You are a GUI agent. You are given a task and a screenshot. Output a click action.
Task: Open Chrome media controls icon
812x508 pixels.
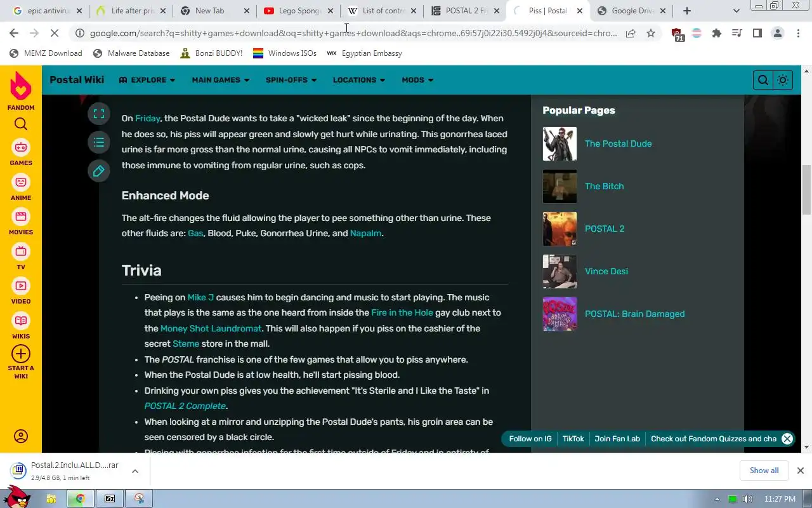tap(737, 33)
